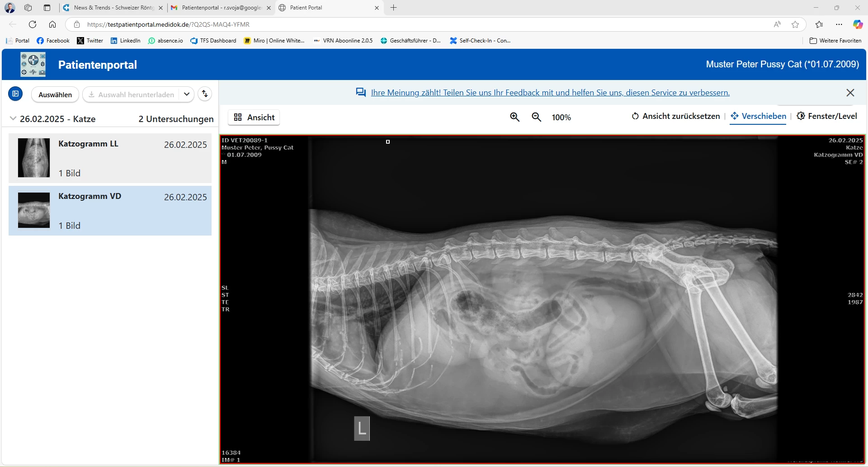Image resolution: width=868 pixels, height=467 pixels.
Task: Close the News & Trends tab
Action: (x=160, y=8)
